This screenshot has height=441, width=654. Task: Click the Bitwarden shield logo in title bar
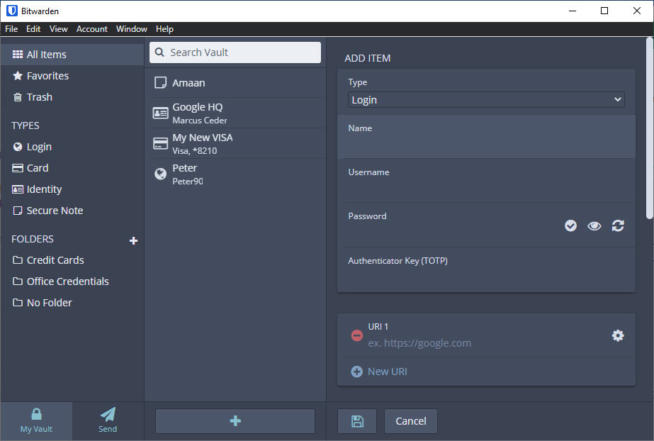click(12, 10)
